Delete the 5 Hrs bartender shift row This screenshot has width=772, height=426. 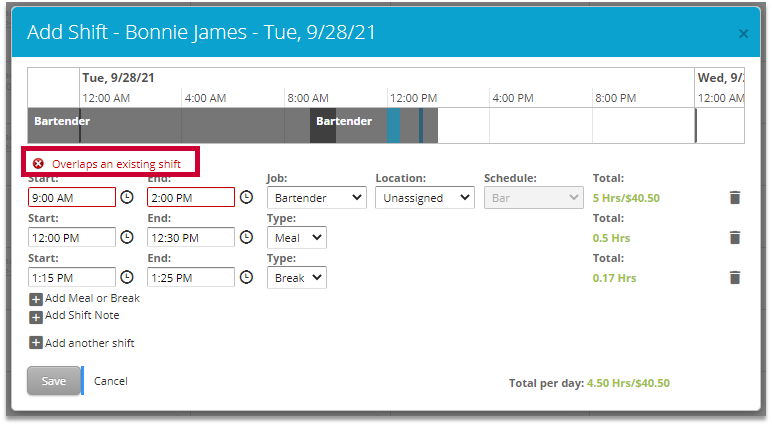tap(735, 198)
